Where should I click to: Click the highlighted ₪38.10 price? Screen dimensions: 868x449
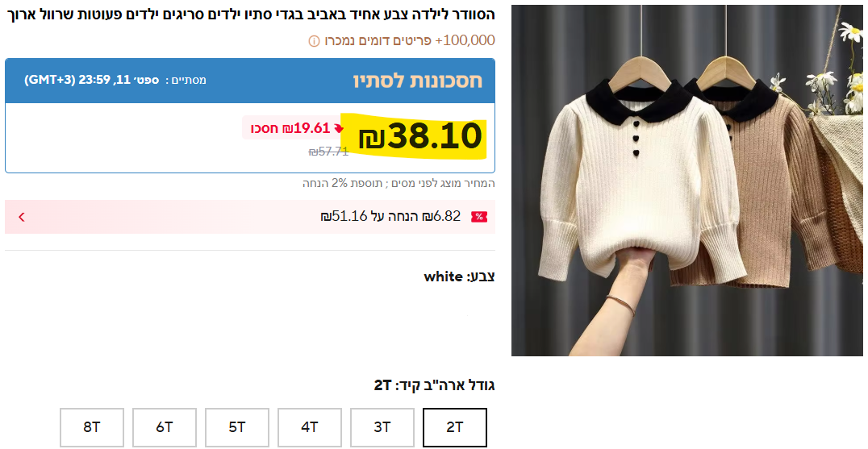[420, 136]
